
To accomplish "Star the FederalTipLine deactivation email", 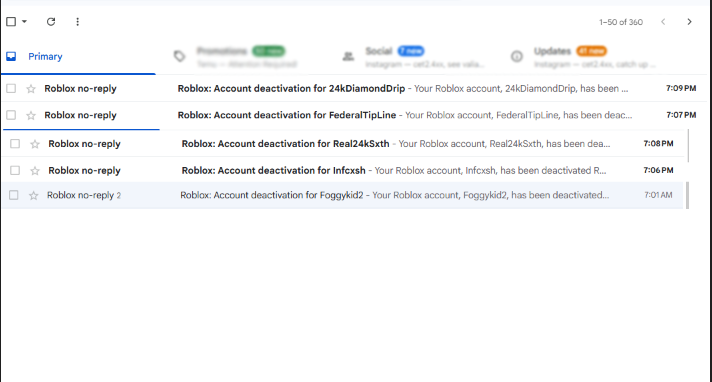I will (31, 115).
